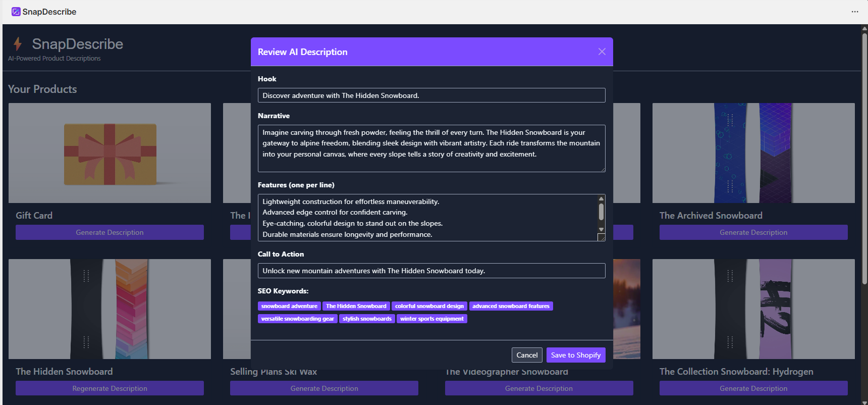Screen dimensions: 868x405
Task: Click the Features textarea resize handle
Action: [x=601, y=237]
